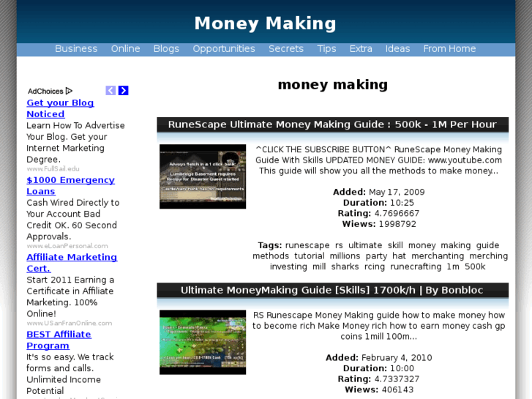Open Ultimate MoneyMaking Guide By Bonbloc title

coord(332,291)
